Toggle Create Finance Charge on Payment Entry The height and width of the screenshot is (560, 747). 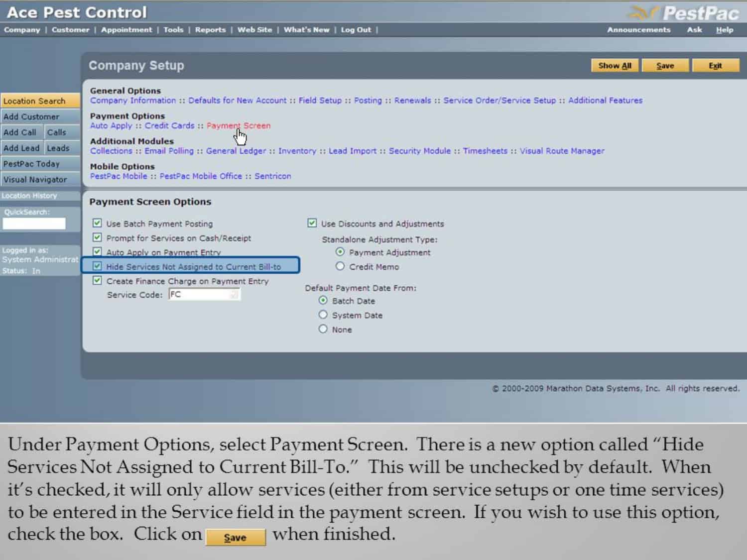tap(97, 280)
